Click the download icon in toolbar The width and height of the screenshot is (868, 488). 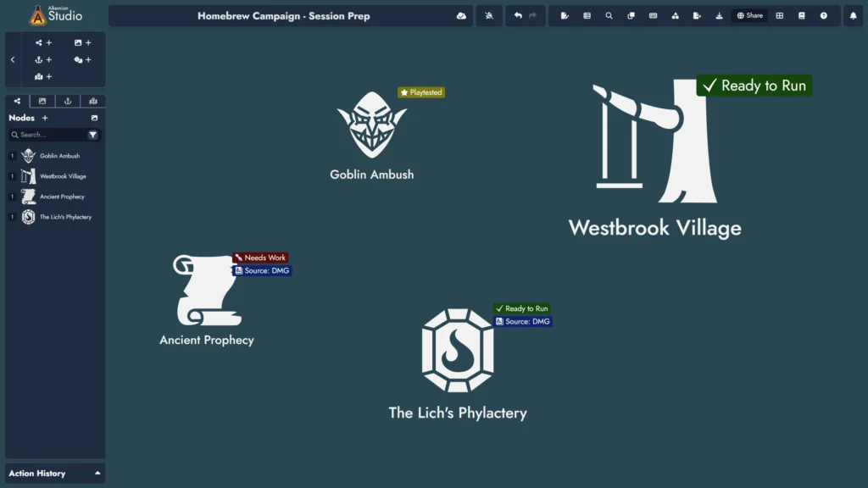click(x=719, y=15)
